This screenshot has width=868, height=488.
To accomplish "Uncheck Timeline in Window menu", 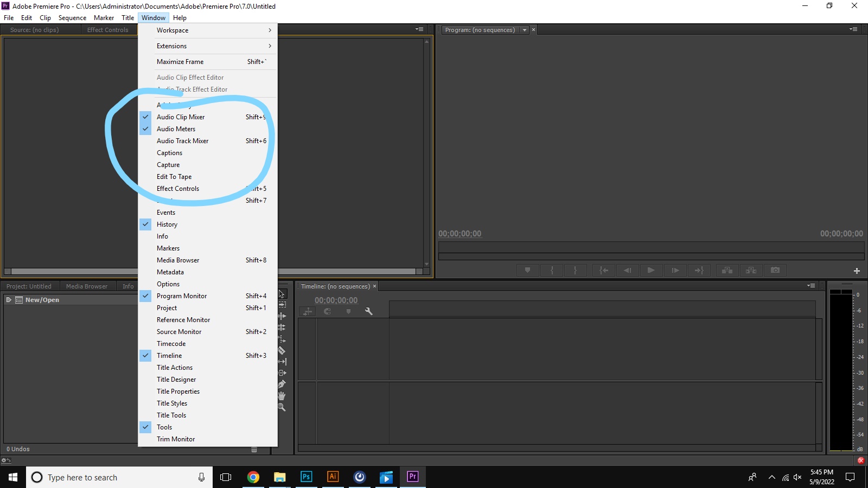I will pos(208,356).
